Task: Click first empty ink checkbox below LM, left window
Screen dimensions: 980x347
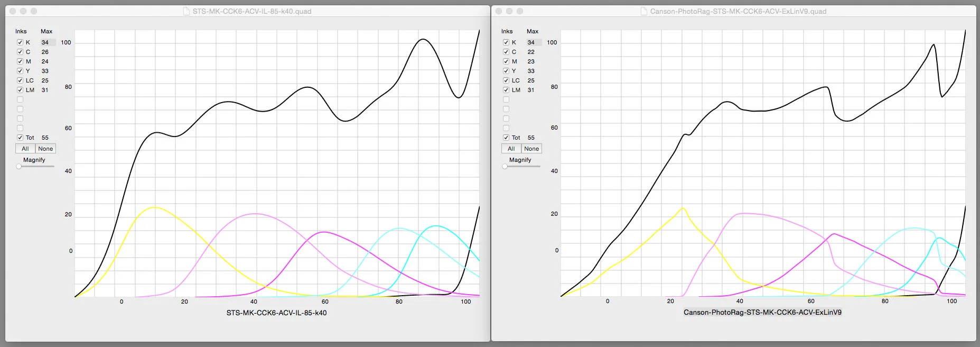Action: (x=20, y=99)
